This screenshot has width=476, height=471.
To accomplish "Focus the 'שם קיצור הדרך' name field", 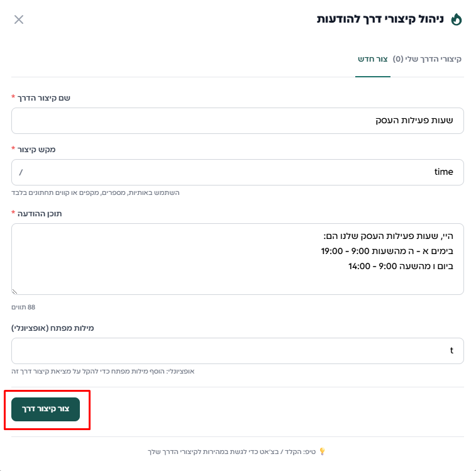I will pyautogui.click(x=238, y=121).
